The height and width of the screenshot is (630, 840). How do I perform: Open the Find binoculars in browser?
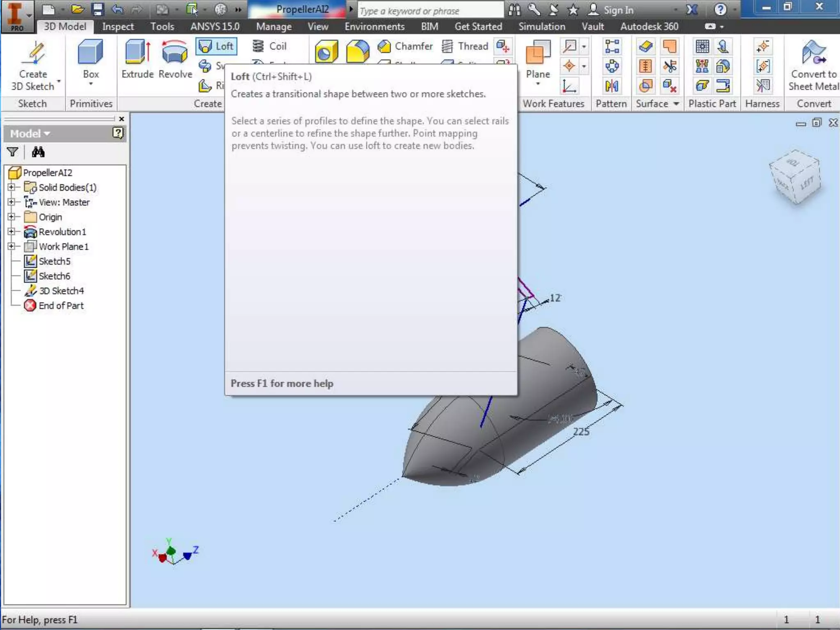point(38,152)
